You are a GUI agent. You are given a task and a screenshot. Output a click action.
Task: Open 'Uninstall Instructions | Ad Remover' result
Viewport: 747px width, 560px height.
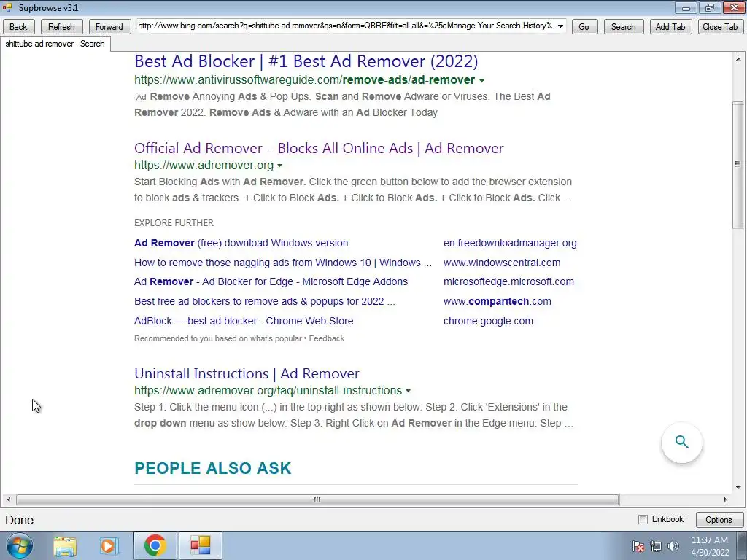tap(247, 373)
